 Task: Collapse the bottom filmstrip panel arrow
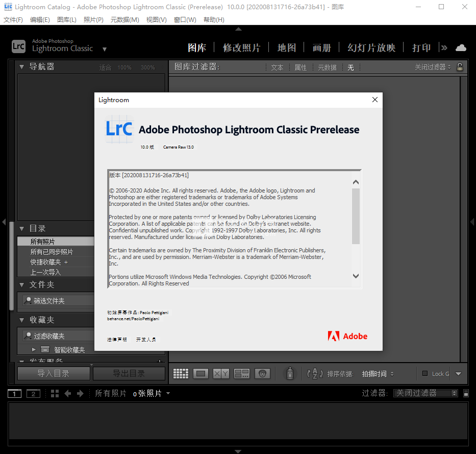[x=238, y=451]
